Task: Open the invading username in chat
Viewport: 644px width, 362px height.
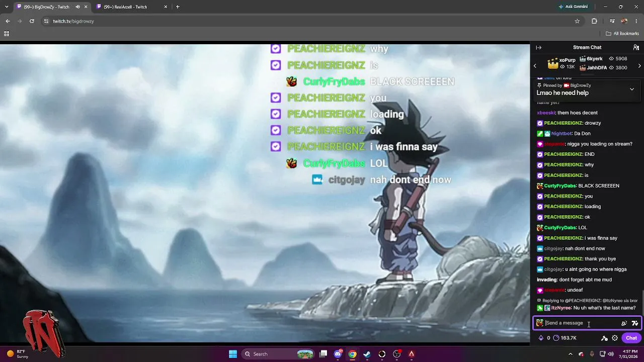Action: click(547, 280)
